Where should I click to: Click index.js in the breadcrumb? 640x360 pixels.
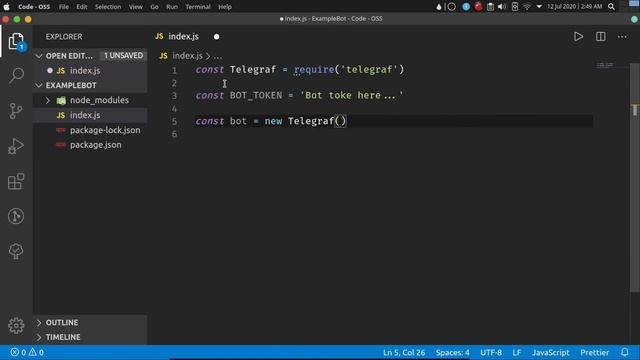[x=187, y=56]
